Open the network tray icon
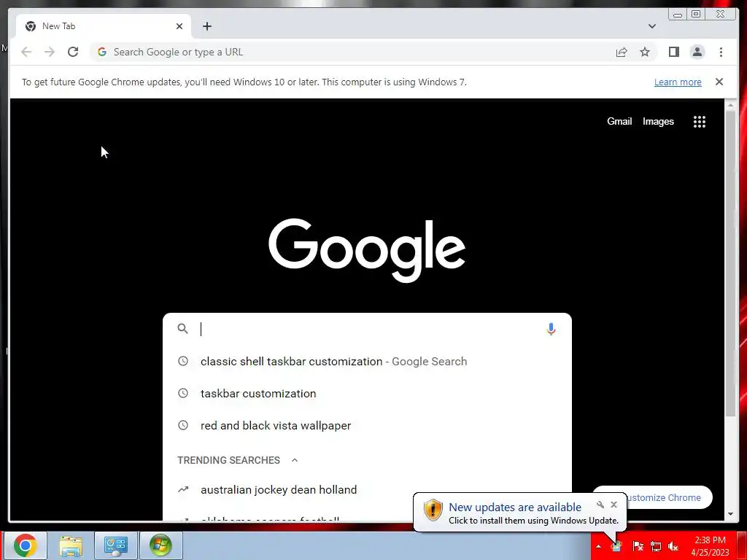The width and height of the screenshot is (747, 560). pos(656,546)
